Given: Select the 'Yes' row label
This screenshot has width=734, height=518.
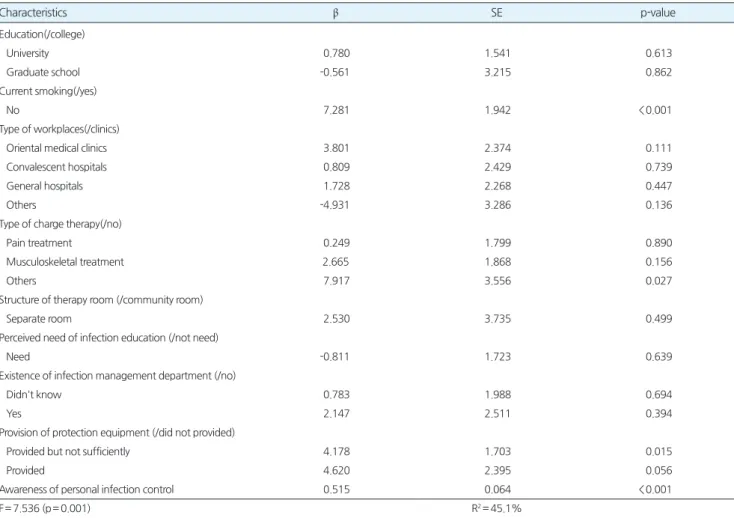Looking at the screenshot, I should coord(14,414).
